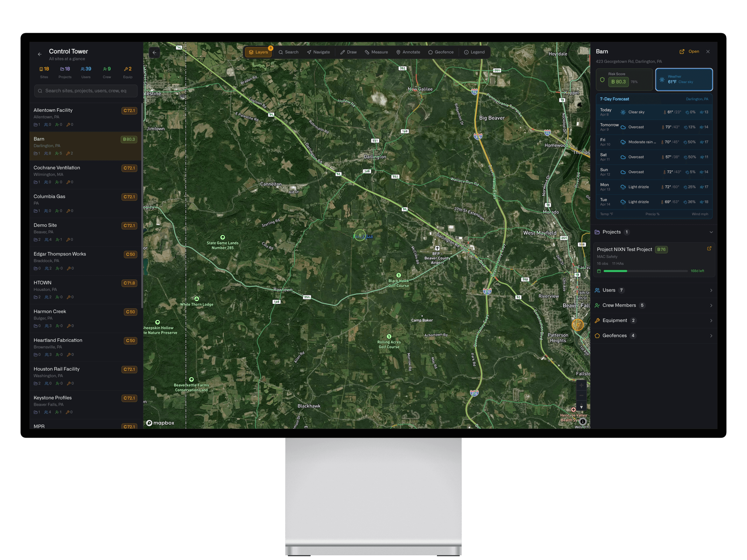Zoom out on the map
This screenshot has height=560, width=747.
(x=581, y=396)
